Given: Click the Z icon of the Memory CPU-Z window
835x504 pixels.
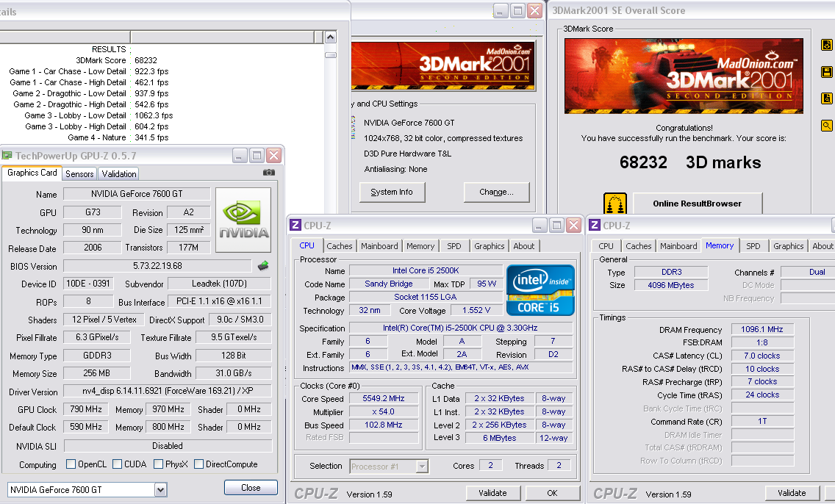Looking at the screenshot, I should tap(595, 225).
